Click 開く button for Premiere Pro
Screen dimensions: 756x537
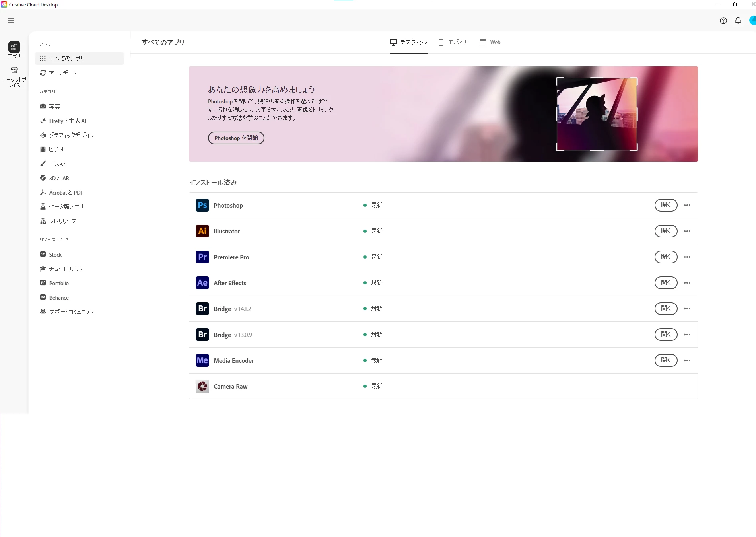pos(666,257)
